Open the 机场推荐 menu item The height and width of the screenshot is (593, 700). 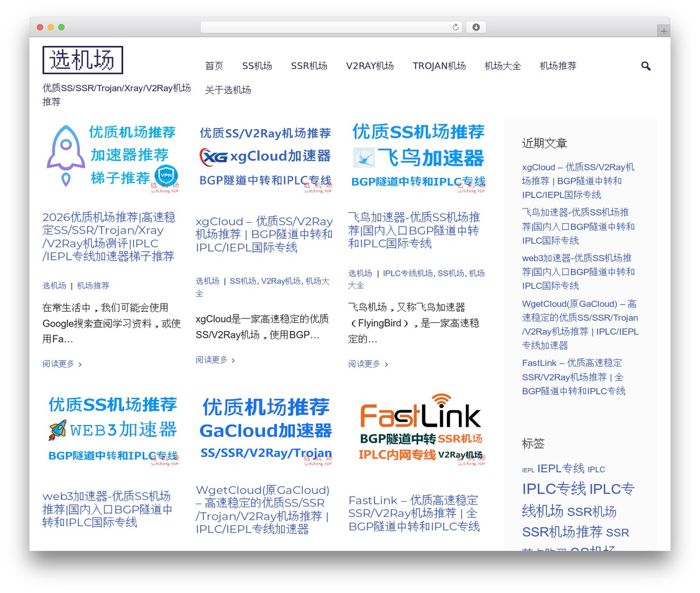558,66
